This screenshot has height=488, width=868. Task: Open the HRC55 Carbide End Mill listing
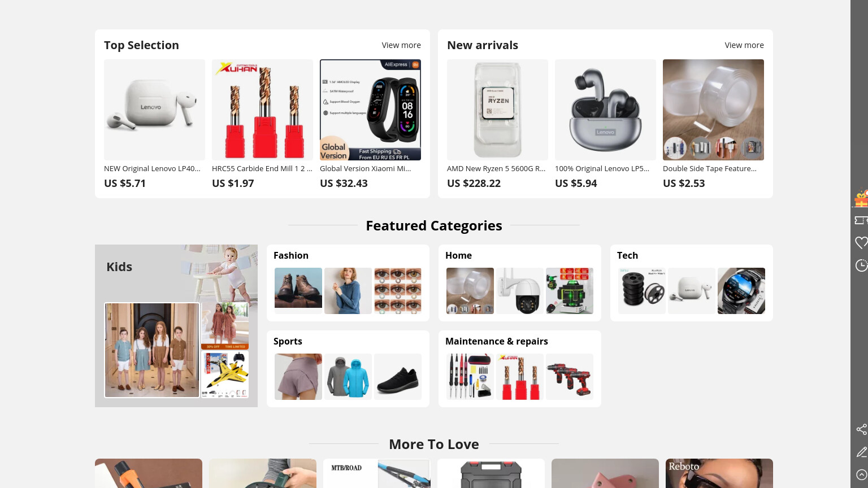pos(262,110)
